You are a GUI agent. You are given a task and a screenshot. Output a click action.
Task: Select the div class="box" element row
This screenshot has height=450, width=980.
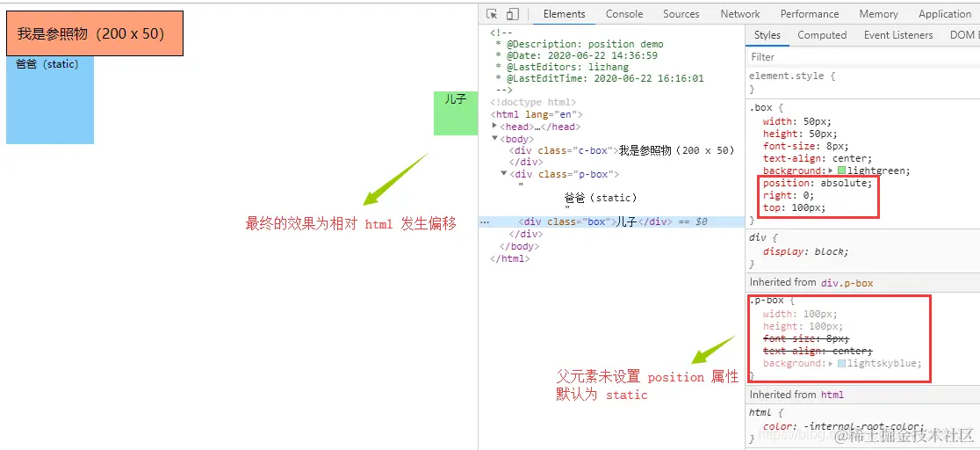click(x=612, y=221)
